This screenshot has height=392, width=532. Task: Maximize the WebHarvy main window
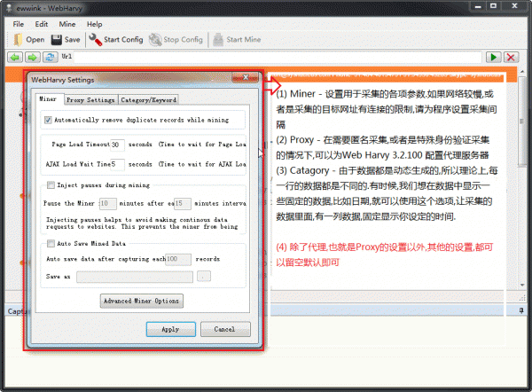(x=493, y=6)
